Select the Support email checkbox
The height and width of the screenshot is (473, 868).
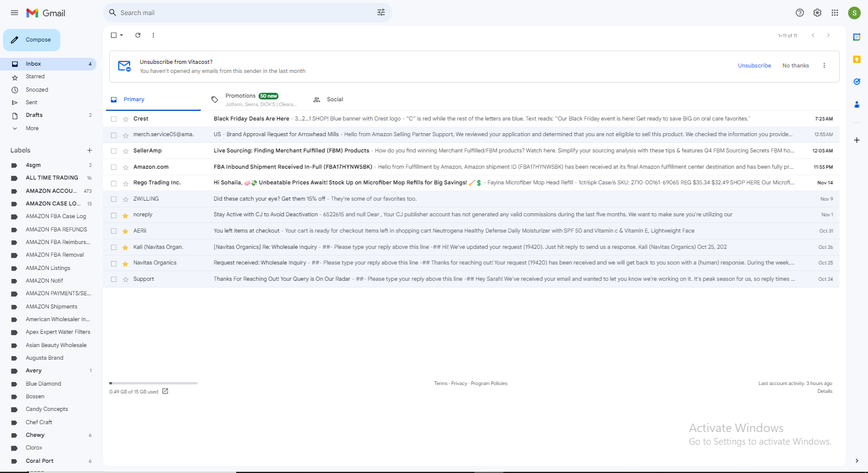[x=113, y=279]
